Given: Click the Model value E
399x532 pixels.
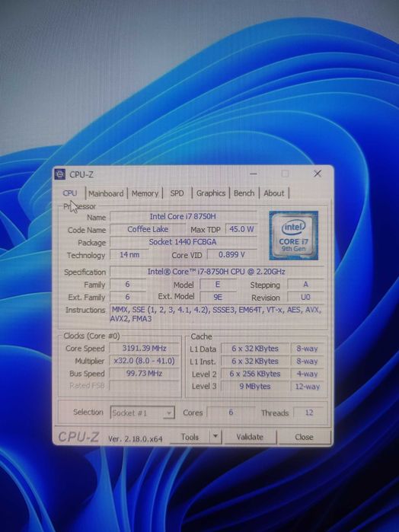Looking at the screenshot, I should click(x=218, y=285).
